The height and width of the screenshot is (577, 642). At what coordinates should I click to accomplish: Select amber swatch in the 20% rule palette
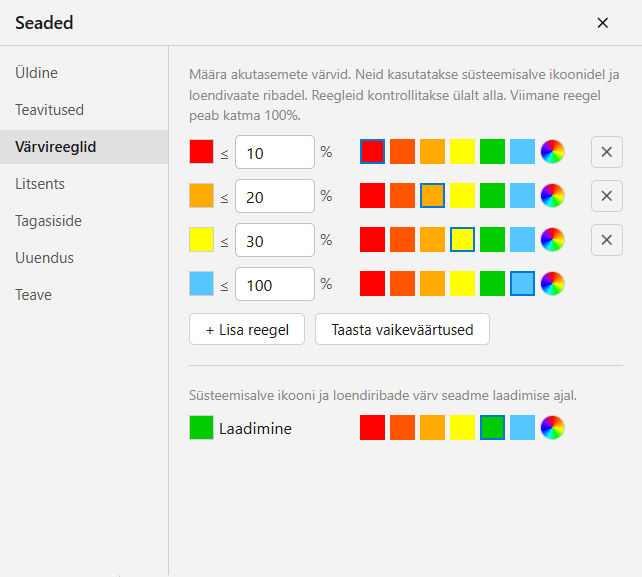[432, 196]
